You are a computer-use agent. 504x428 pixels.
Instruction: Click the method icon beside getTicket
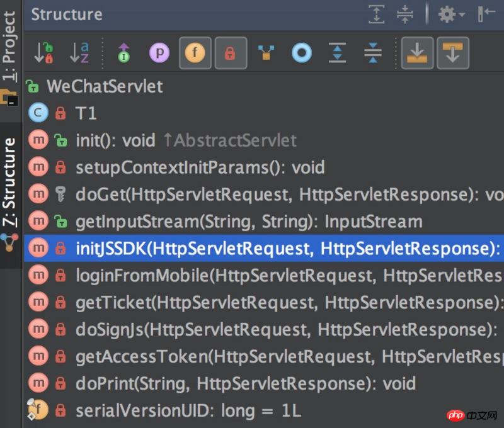[38, 302]
